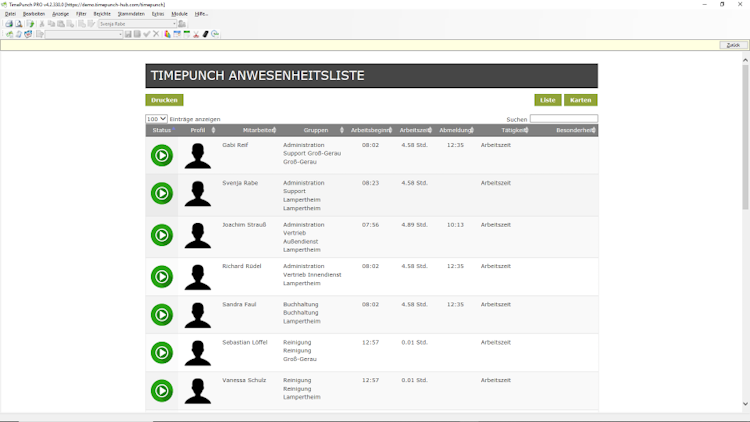Click the black eraser-like icon in the toolbar
The height and width of the screenshot is (422, 750).
point(206,34)
